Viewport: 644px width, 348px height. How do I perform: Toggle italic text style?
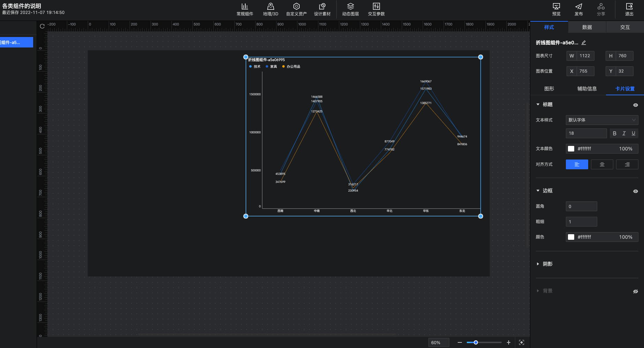click(x=624, y=133)
